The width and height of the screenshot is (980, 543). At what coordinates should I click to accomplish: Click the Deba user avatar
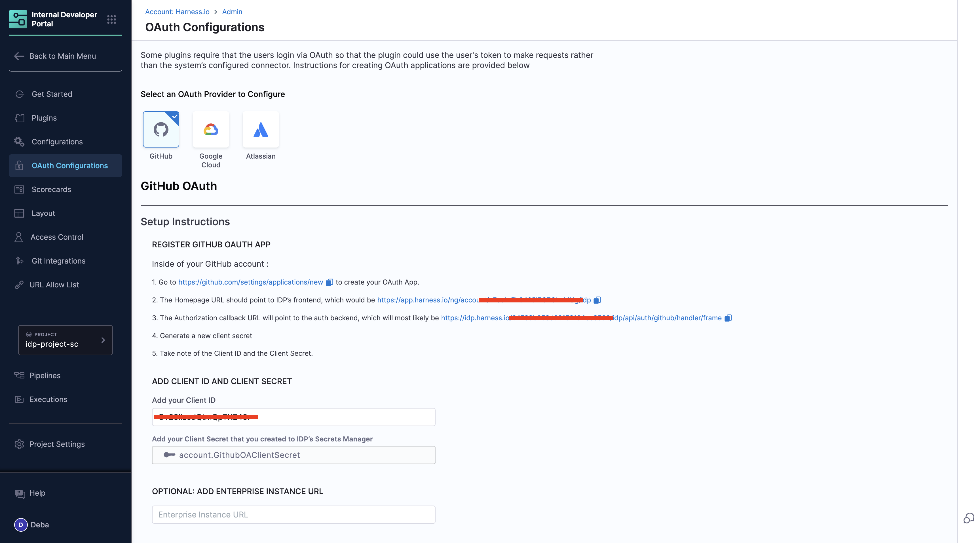[x=21, y=525]
